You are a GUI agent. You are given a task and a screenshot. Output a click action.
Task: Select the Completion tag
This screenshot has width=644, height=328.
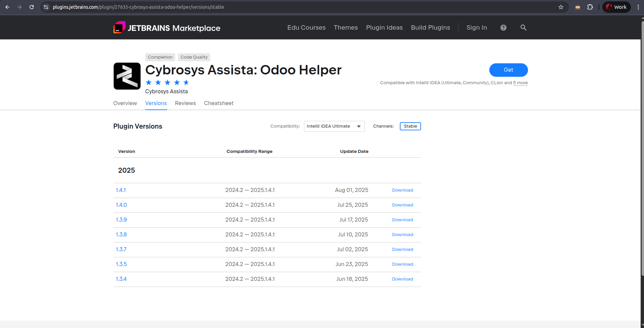point(160,57)
